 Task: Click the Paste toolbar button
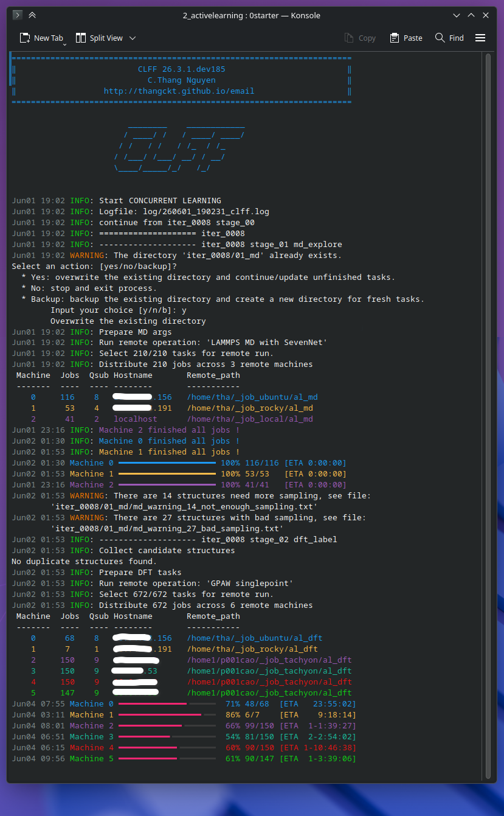click(x=406, y=38)
